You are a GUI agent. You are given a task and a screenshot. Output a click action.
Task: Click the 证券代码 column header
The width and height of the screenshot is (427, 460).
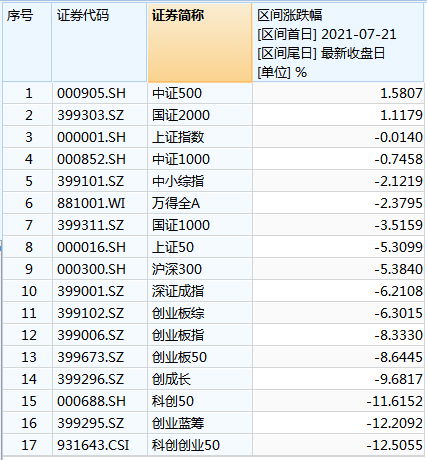click(x=99, y=42)
